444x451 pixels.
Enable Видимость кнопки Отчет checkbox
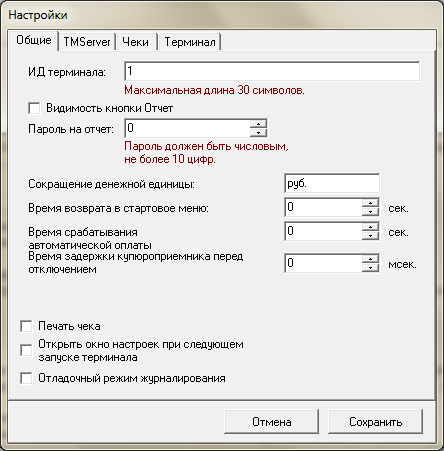(34, 108)
